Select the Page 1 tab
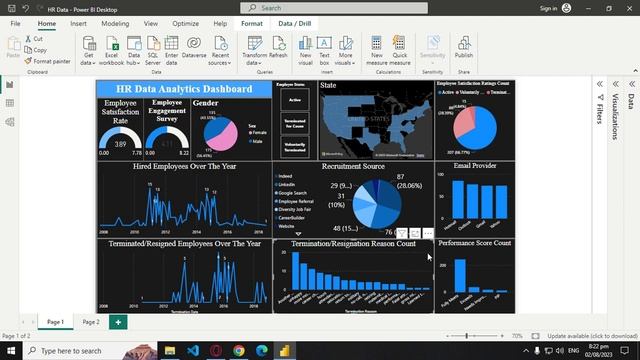The height and width of the screenshot is (360, 640). click(x=56, y=322)
